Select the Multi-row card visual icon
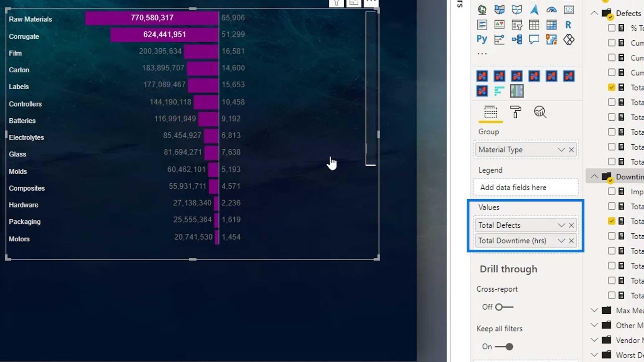Viewport: 644px width, 362px height. [482, 25]
